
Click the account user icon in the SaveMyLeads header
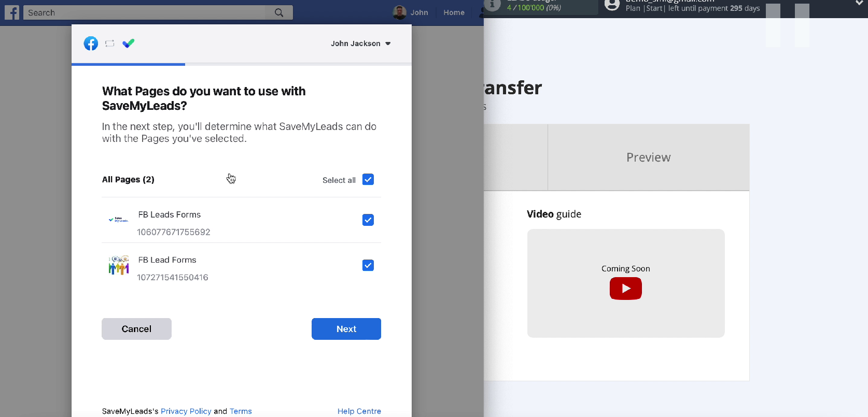[x=612, y=5]
